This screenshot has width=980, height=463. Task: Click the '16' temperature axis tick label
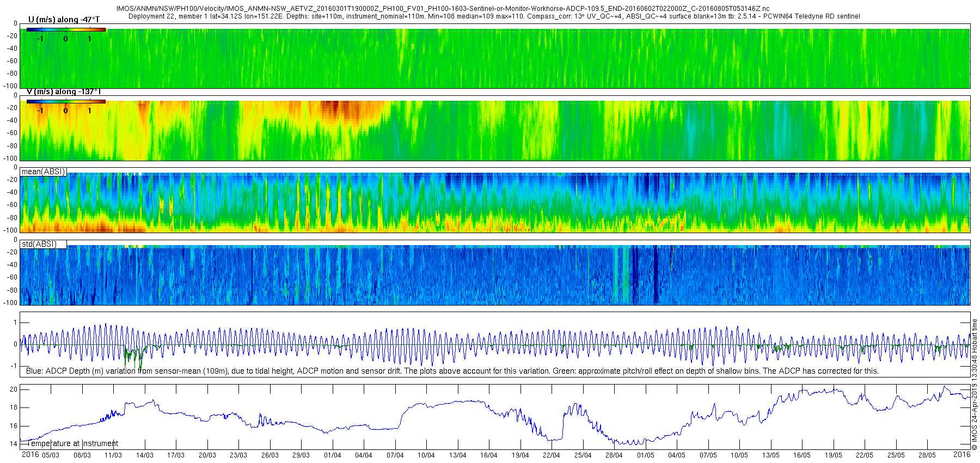[14, 426]
